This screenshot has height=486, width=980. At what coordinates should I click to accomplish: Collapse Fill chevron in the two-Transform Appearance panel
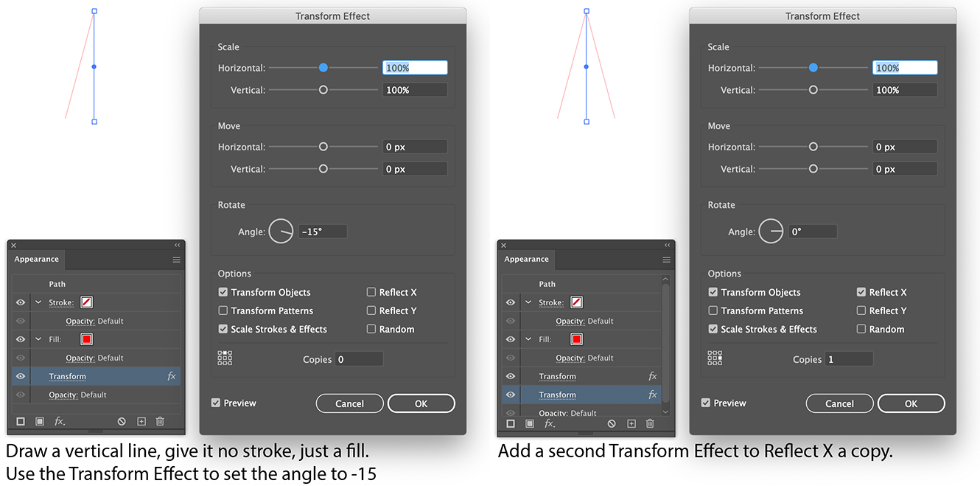click(528, 339)
